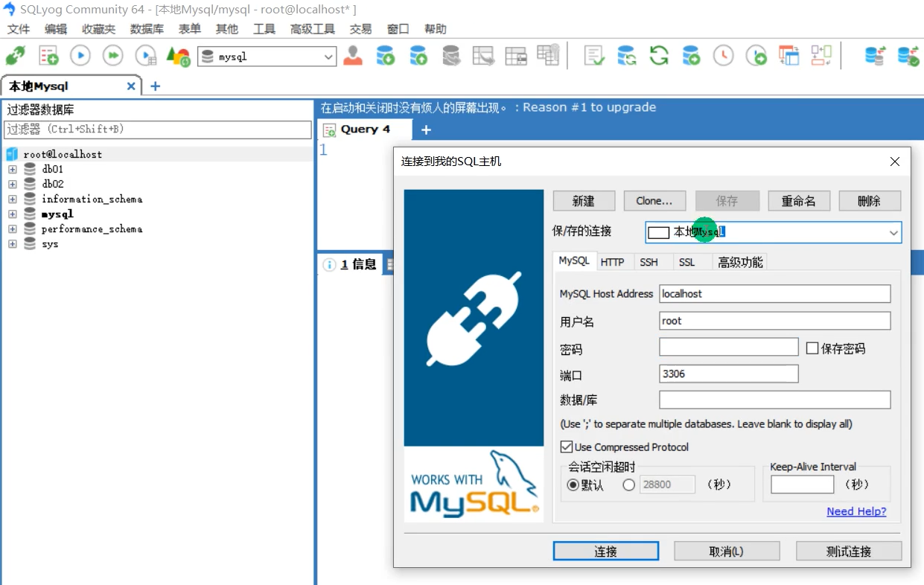Open the mysql database selector combo box
The image size is (924, 585).
pos(328,57)
